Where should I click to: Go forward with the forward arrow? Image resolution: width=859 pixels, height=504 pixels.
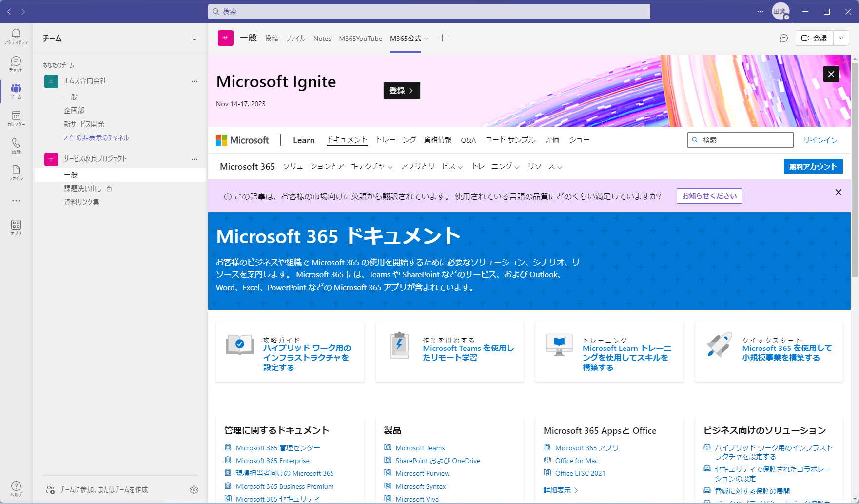(23, 12)
